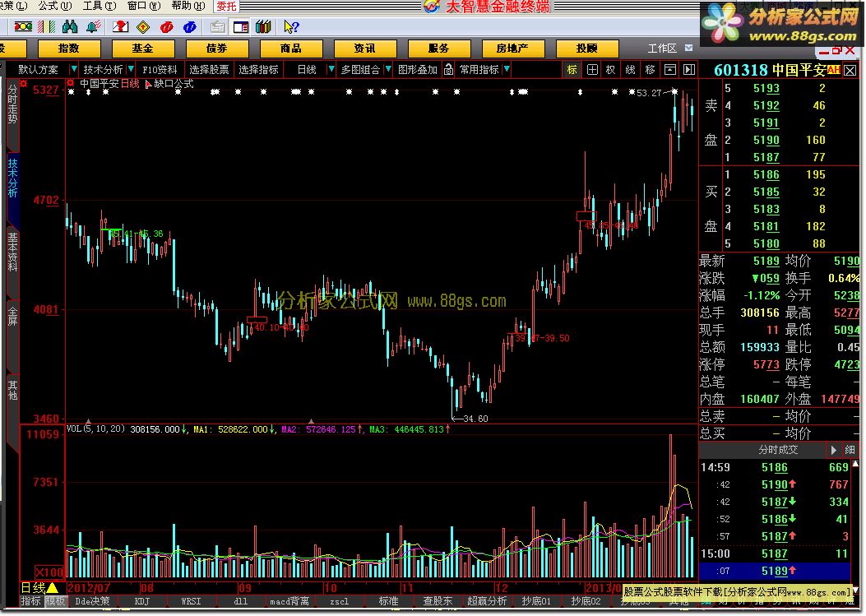
Task: Click the yellow triangle next to 日线 at bottom
Action: (x=53, y=588)
